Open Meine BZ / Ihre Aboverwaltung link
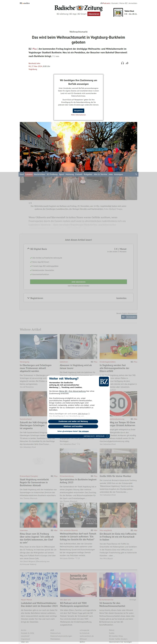The height and width of the screenshot is (644, 157). point(72,391)
